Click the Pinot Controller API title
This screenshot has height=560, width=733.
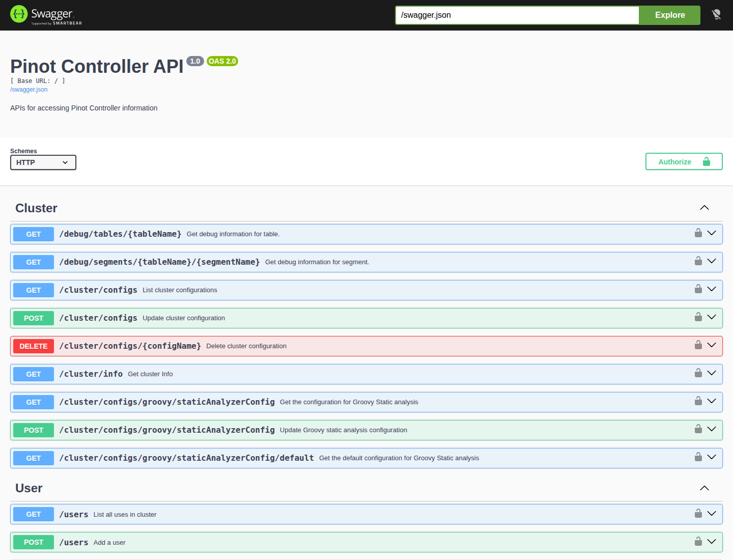pos(97,66)
